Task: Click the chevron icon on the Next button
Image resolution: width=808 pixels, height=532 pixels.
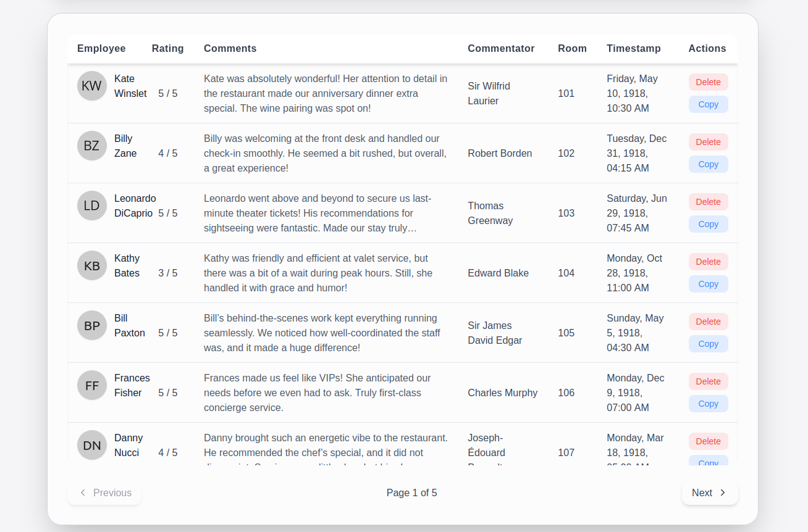Action: coord(723,493)
